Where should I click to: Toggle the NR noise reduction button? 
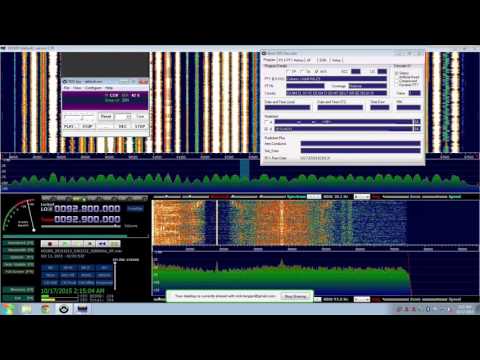pos(51,268)
